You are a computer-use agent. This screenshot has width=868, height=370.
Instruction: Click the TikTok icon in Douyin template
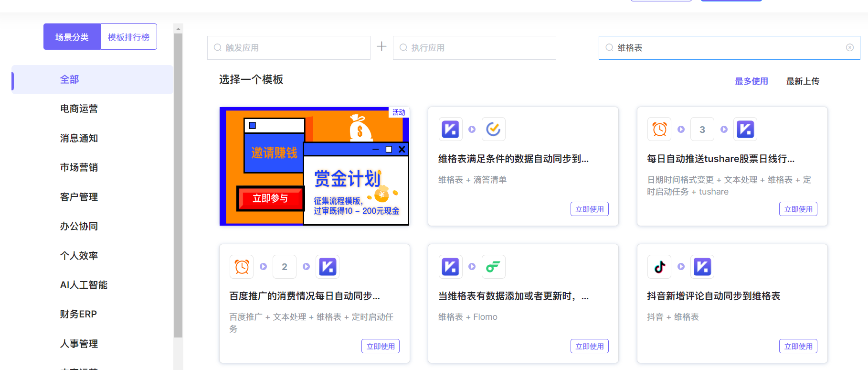[x=659, y=267]
